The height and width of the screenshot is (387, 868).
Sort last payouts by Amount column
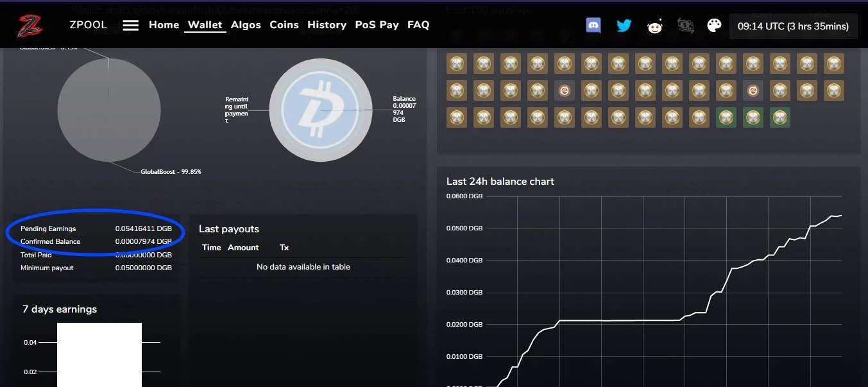click(x=243, y=247)
